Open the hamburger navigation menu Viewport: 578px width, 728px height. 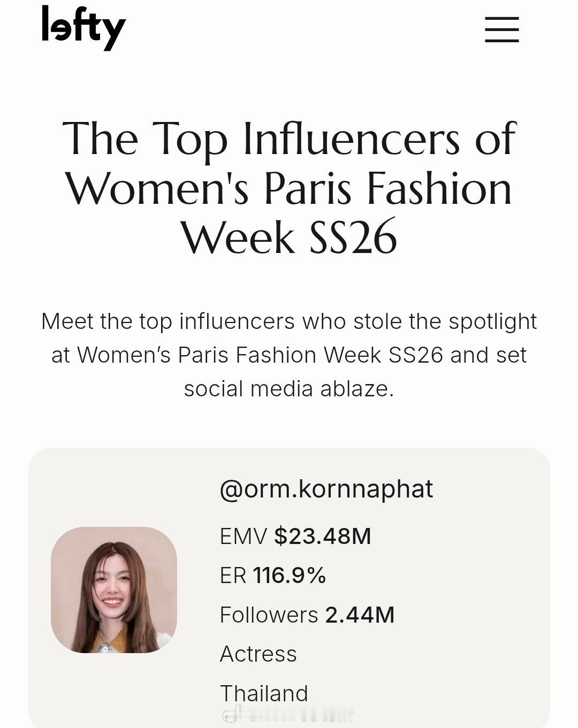(501, 29)
